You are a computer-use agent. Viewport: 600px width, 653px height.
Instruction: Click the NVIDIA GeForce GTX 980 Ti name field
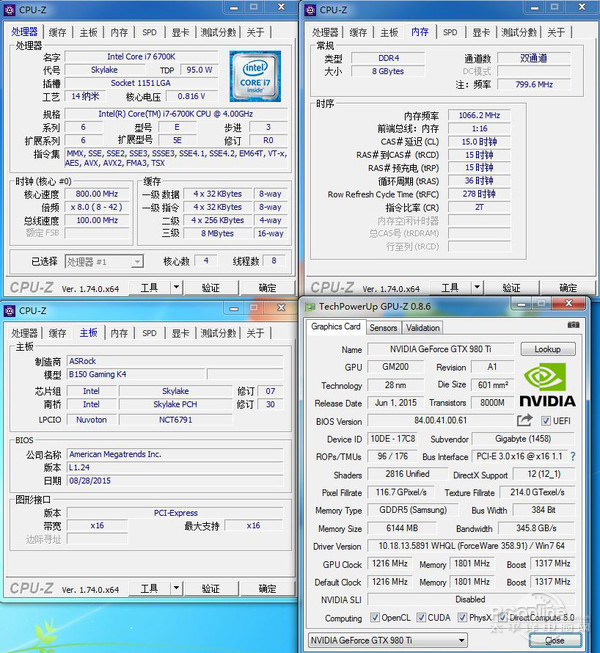coord(441,349)
